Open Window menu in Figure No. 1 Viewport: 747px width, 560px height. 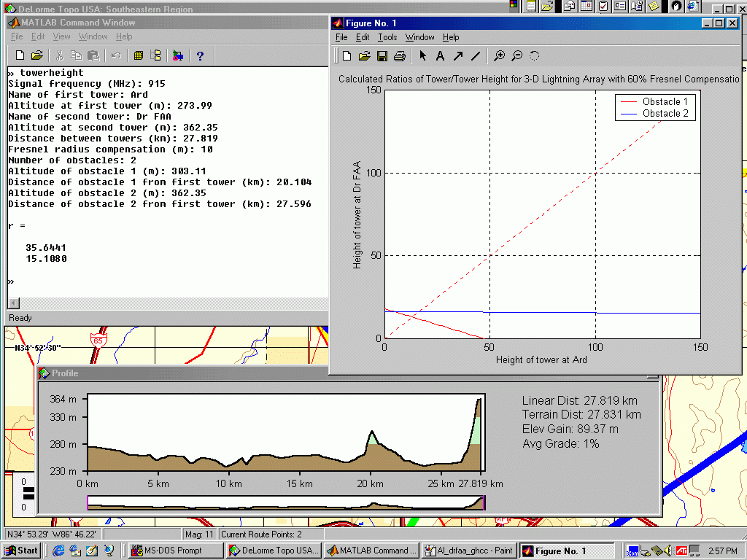(x=419, y=37)
